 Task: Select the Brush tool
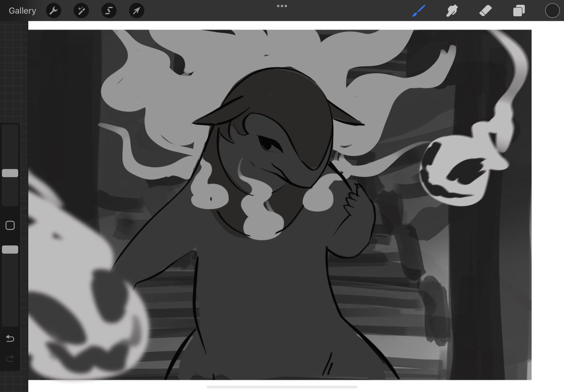click(419, 11)
